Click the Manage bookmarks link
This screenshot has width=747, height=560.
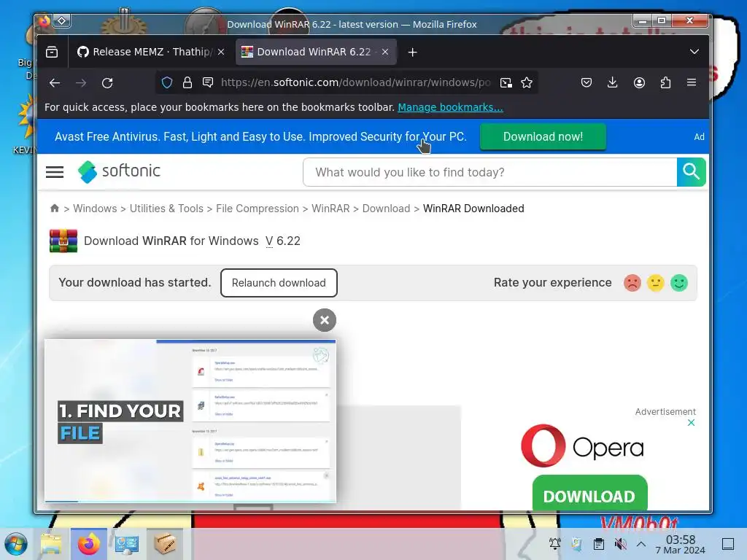(450, 107)
